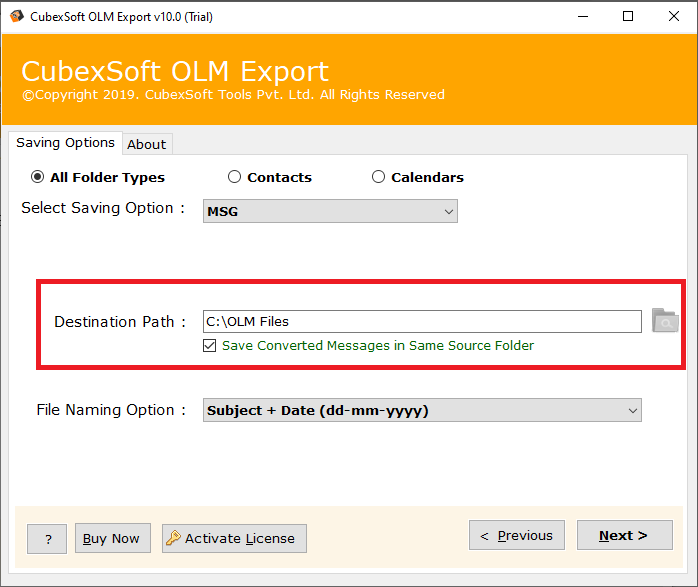Click the question mark help button
698x587 pixels.
(47, 539)
